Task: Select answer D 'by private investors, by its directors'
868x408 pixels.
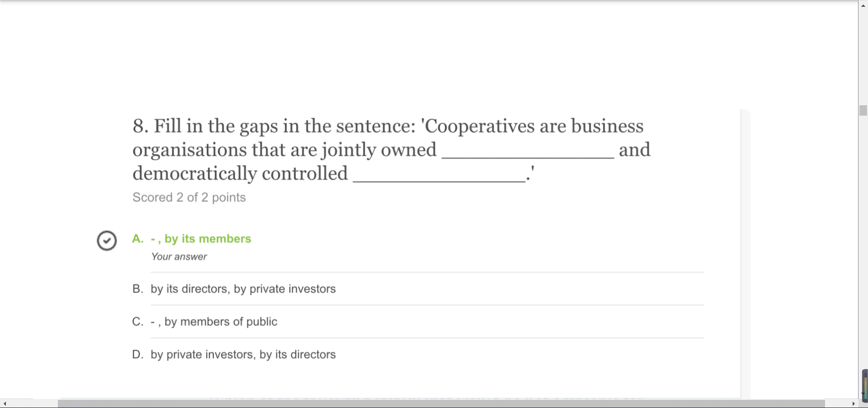Action: (x=243, y=355)
